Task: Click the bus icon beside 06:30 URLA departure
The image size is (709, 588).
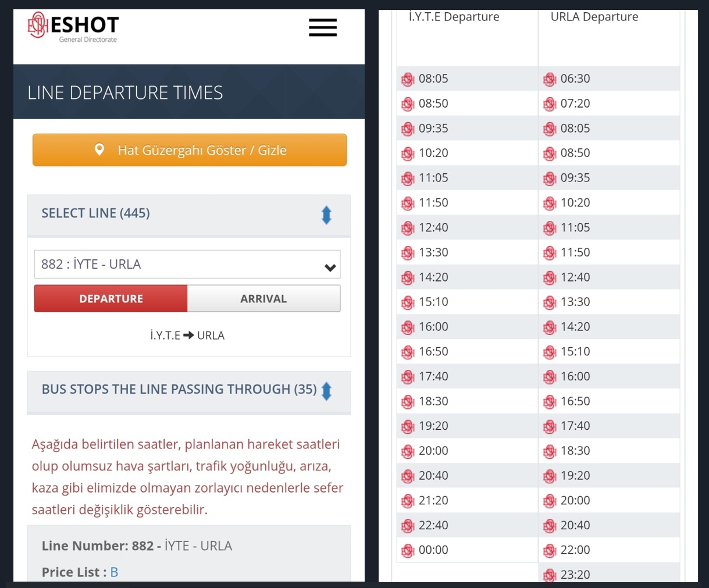Action: (x=550, y=79)
